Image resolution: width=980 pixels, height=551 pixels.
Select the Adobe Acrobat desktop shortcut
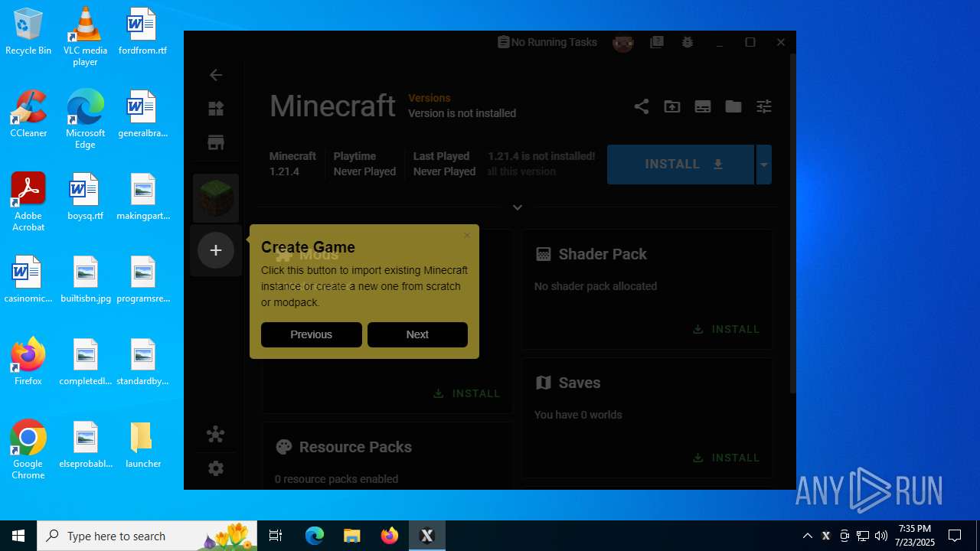[28, 202]
